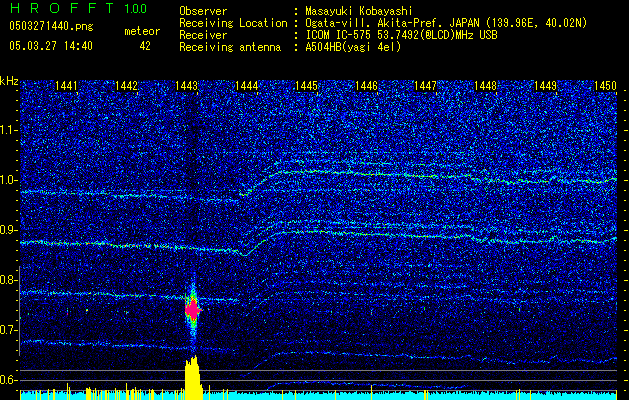The image size is (629, 400).
Task: Click the 'meteor' count label
Action: [142, 31]
